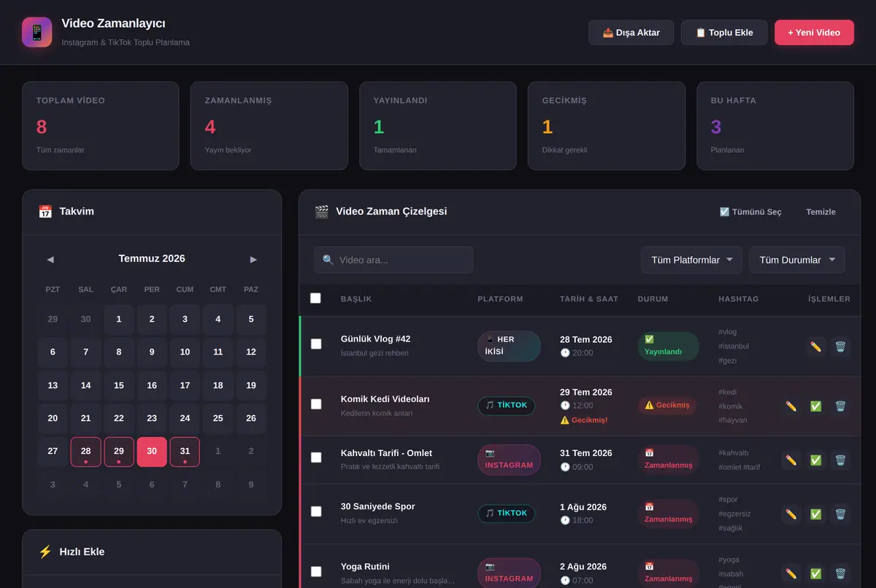Edit the Kahvaltı Tarifi - Omlet video
Image resolution: width=876 pixels, height=588 pixels.
click(x=791, y=460)
